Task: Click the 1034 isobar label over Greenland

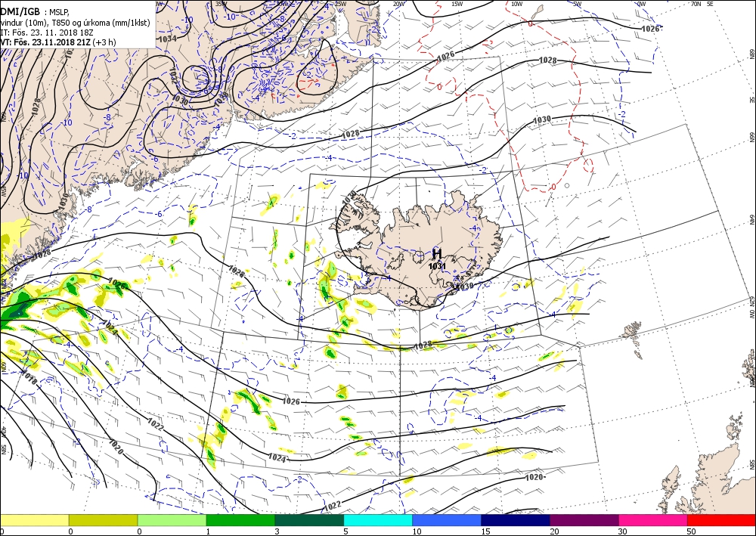Action: (167, 39)
